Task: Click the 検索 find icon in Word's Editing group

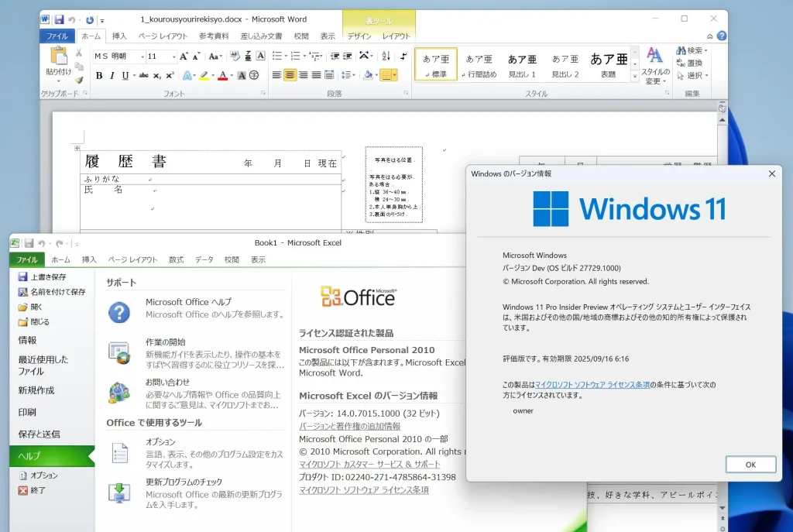Action: click(x=681, y=50)
